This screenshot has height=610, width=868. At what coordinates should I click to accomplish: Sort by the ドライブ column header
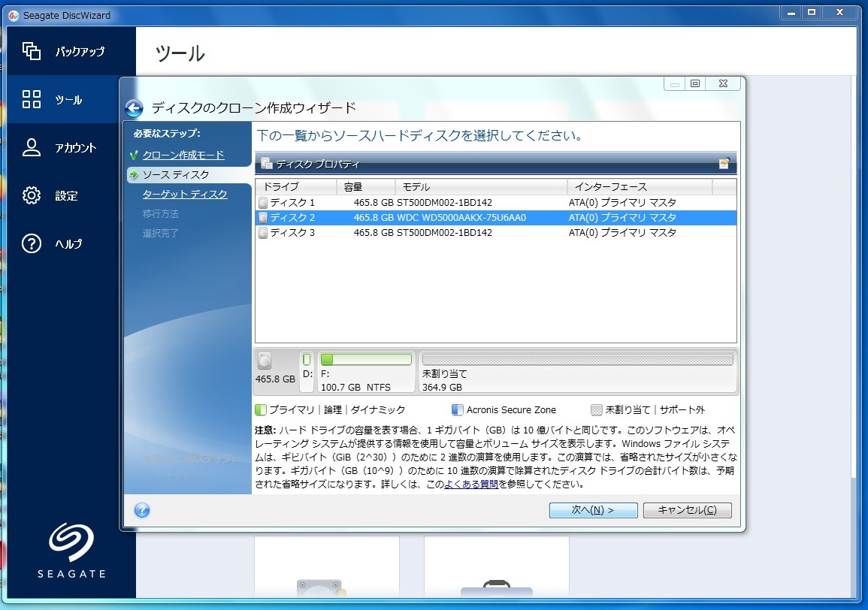(x=296, y=186)
